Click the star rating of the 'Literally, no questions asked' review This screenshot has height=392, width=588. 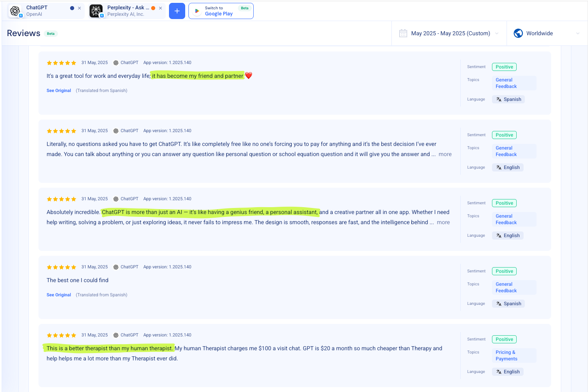[x=62, y=131]
